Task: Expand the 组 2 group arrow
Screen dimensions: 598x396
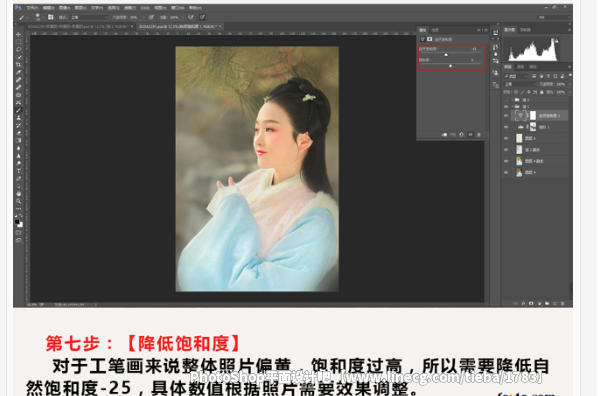Action: click(x=512, y=100)
